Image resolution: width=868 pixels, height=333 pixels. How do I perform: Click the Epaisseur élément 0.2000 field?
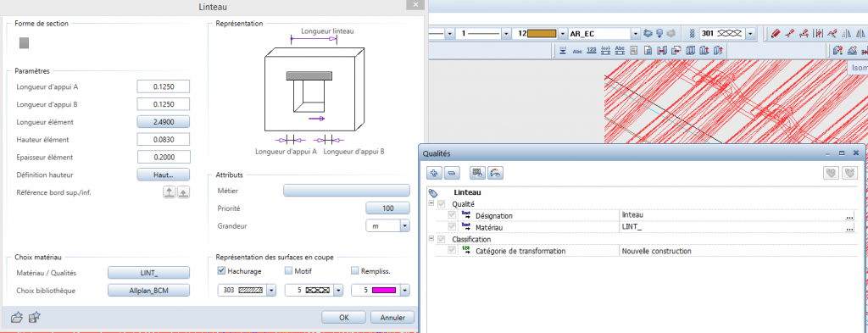pyautogui.click(x=164, y=157)
